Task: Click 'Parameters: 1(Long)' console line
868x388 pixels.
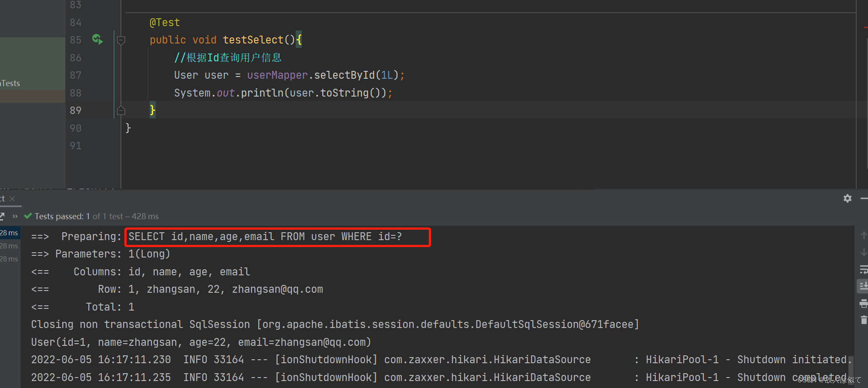Action: [x=113, y=254]
